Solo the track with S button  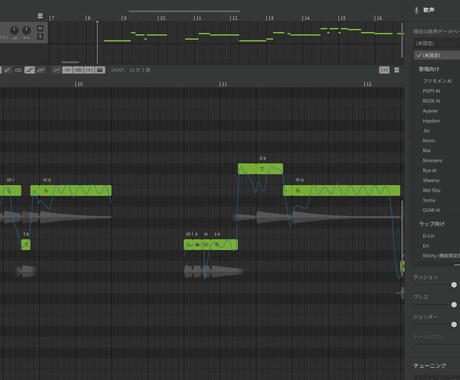[40, 36]
